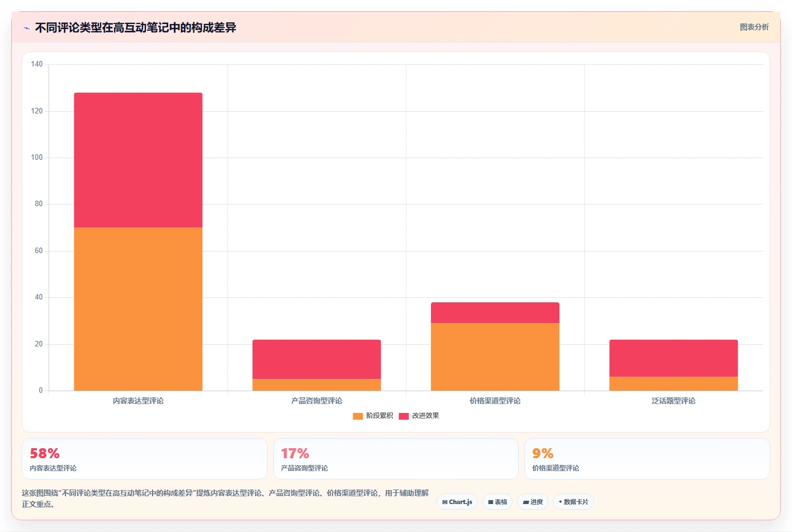Select the 表格 tag
The width and height of the screenshot is (792, 532).
click(497, 502)
